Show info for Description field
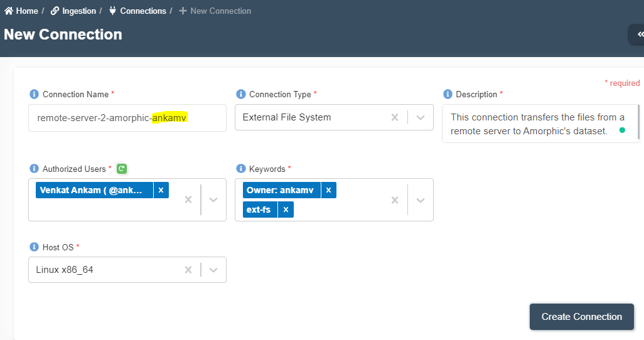Image resolution: width=644 pixels, height=340 pixels. [448, 94]
